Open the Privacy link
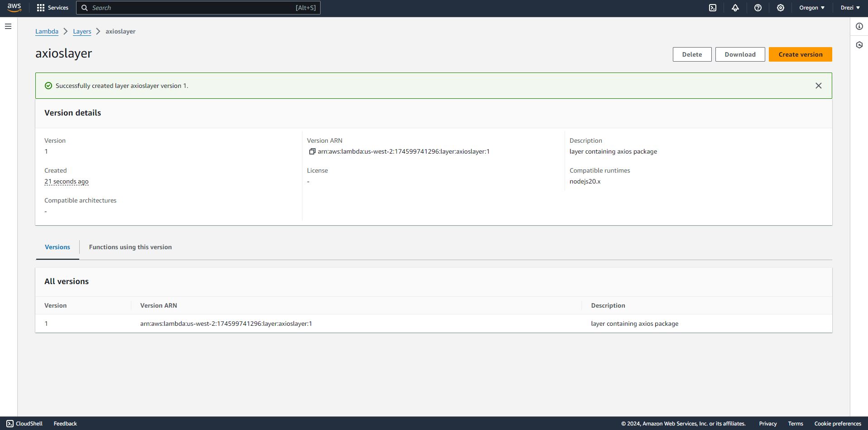 [768, 424]
